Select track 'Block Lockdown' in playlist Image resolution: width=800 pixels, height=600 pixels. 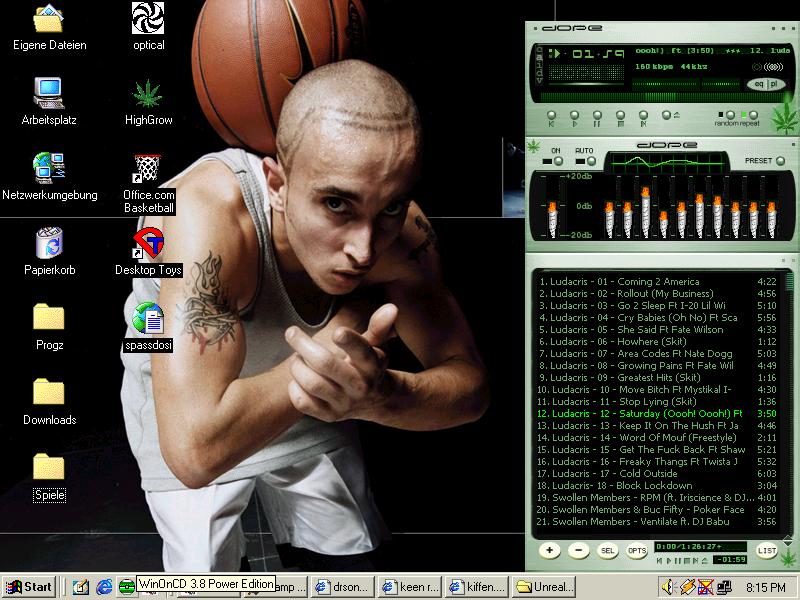(658, 485)
